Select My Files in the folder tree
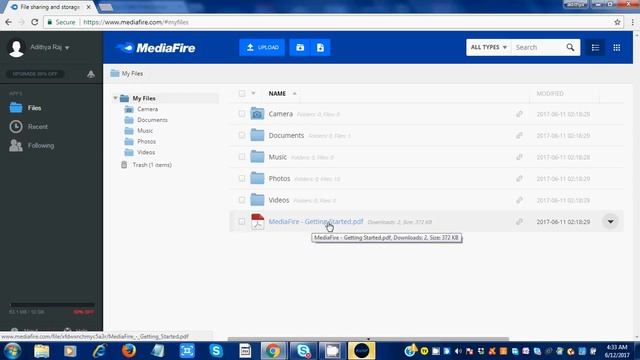This screenshot has height=360, width=640. pos(144,98)
